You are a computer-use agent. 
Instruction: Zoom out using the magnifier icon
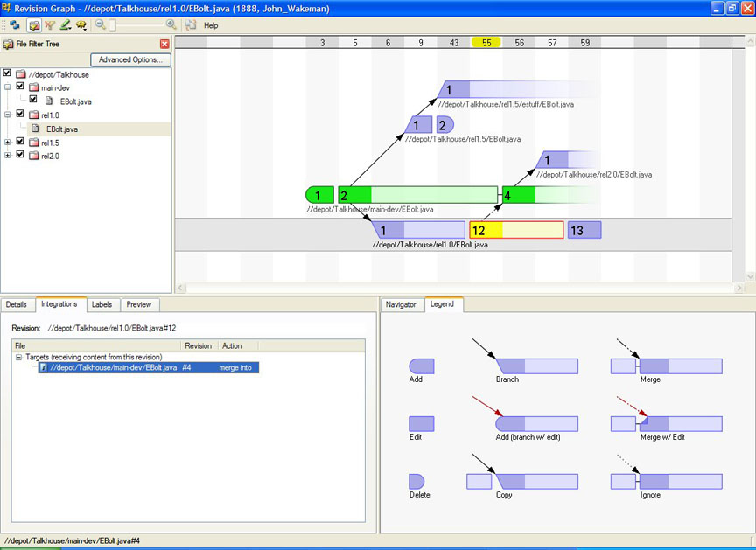100,24
